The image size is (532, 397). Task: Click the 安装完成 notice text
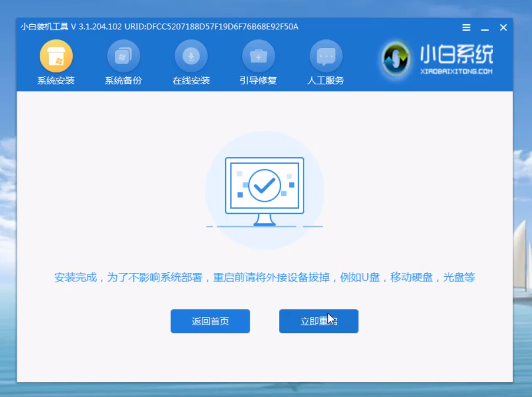[265, 277]
